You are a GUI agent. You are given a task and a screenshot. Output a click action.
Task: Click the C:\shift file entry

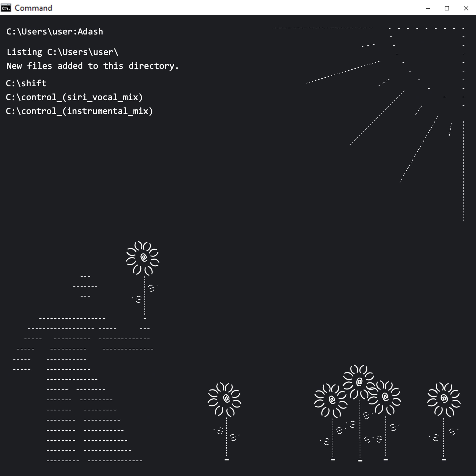pyautogui.click(x=26, y=83)
